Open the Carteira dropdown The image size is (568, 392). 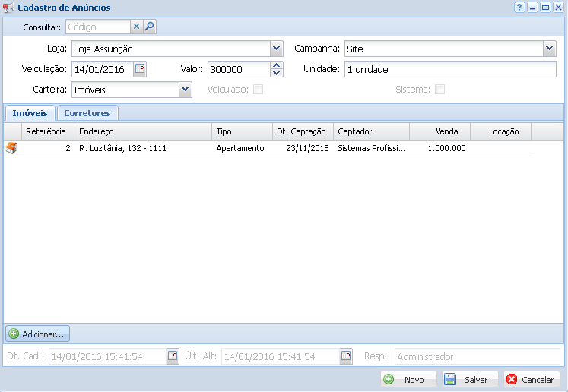click(x=186, y=90)
